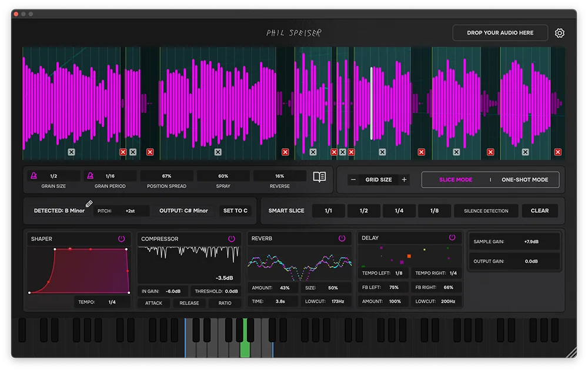Turn off the Delay effect power button
Screen dimensions: 588x371
[452, 238]
